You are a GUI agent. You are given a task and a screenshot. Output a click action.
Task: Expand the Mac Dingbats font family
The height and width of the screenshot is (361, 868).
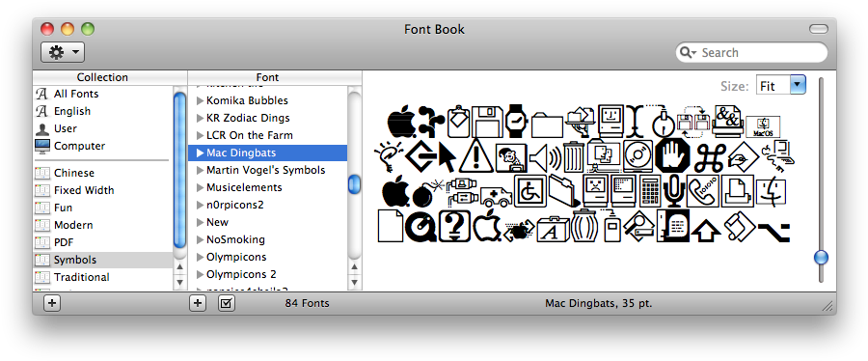click(x=201, y=153)
